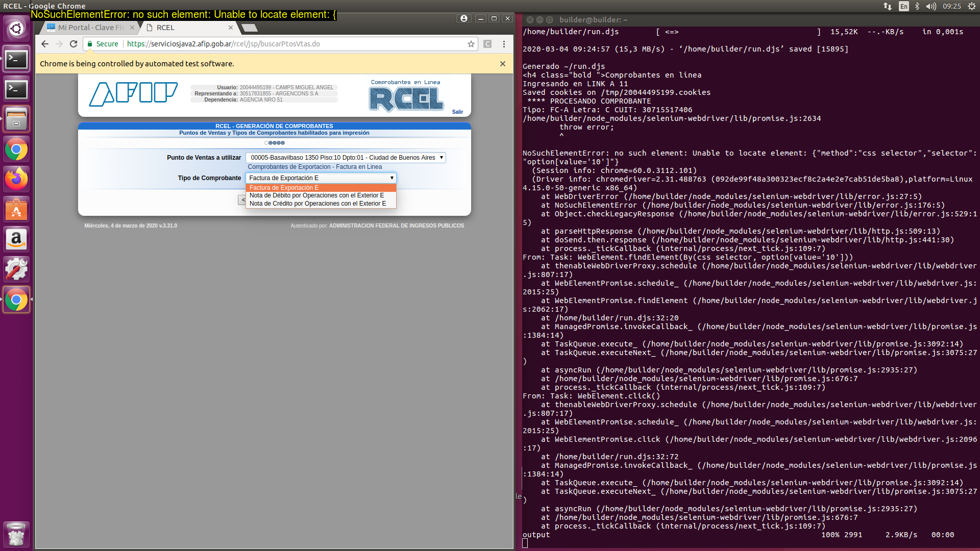Click the step progress dots indicator

coord(274,143)
